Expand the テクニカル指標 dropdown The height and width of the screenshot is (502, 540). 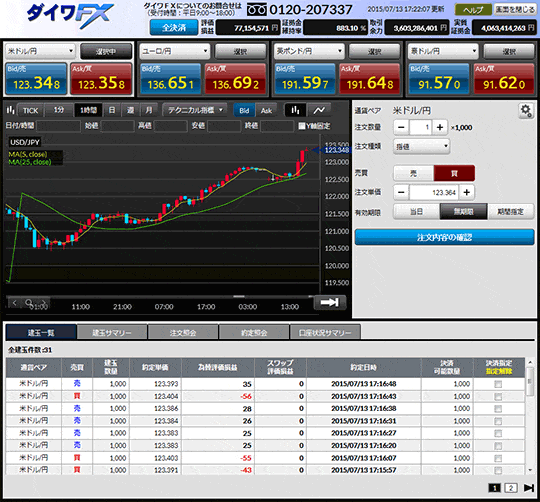coord(195,110)
